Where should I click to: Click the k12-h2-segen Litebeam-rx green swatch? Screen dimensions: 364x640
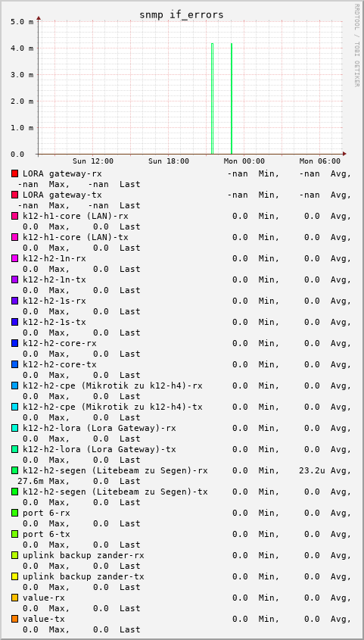pyautogui.click(x=15, y=470)
